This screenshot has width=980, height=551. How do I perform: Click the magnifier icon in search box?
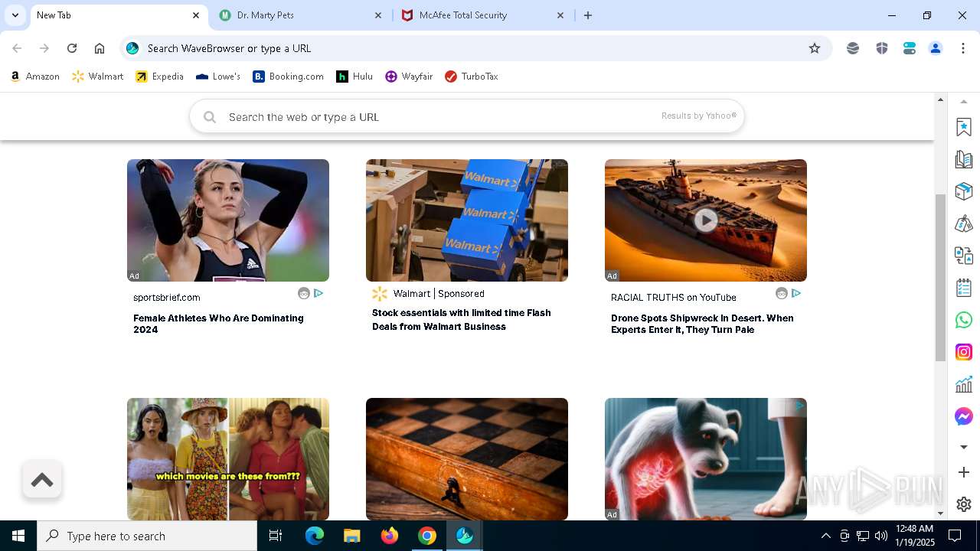pyautogui.click(x=210, y=117)
